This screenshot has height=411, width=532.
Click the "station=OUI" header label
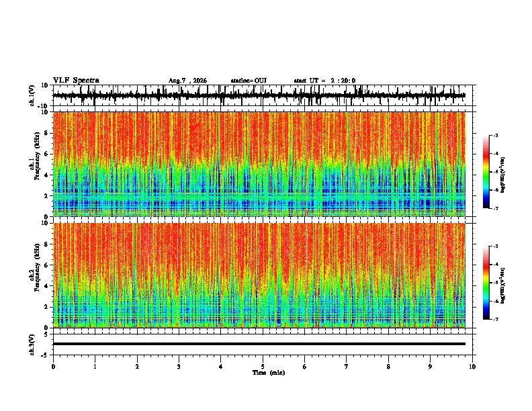(249, 81)
